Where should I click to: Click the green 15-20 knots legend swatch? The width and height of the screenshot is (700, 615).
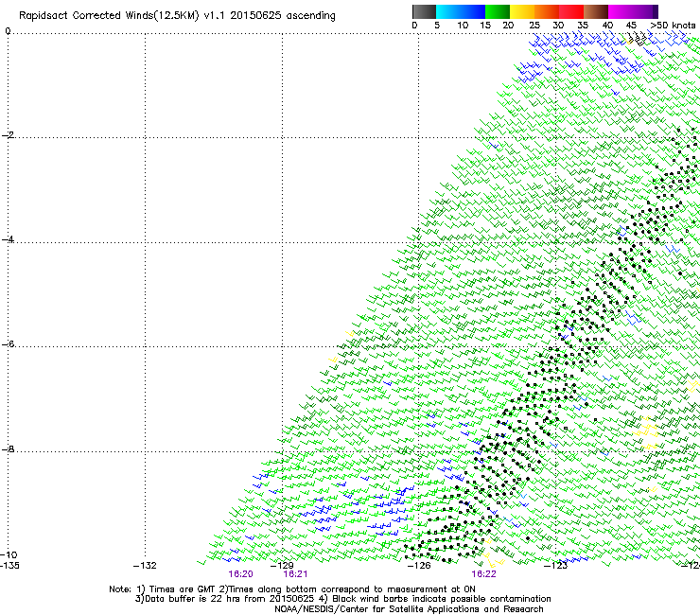(498, 11)
